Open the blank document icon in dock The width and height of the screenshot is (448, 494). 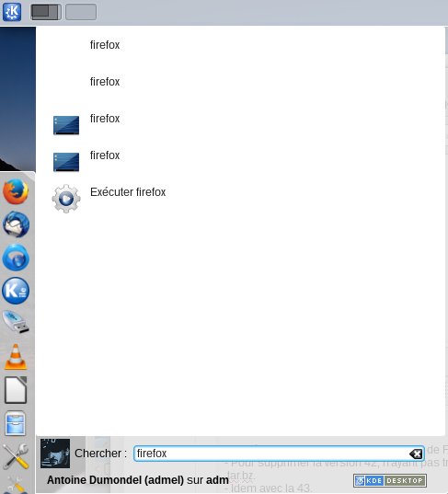(x=16, y=390)
